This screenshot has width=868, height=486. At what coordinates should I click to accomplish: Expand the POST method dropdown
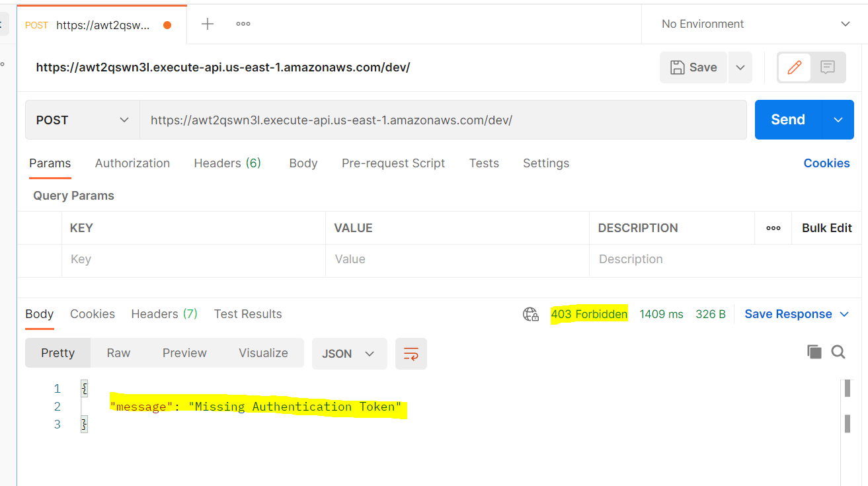(83, 120)
